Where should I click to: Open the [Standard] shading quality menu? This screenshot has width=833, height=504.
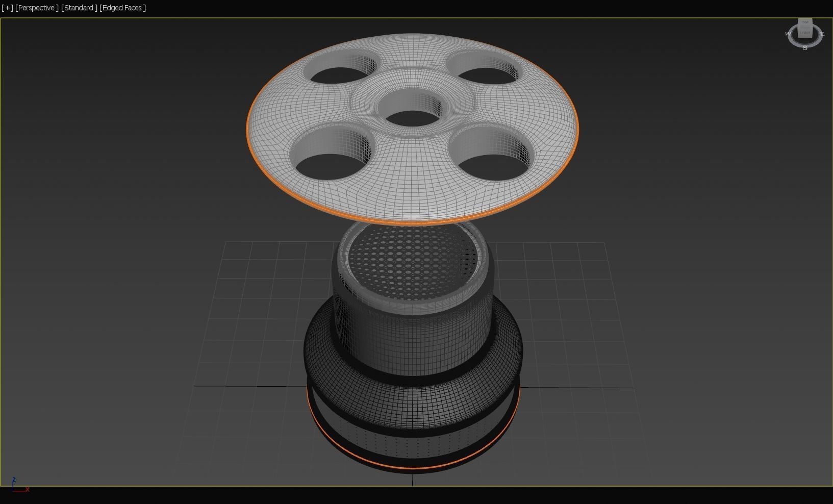click(x=79, y=8)
